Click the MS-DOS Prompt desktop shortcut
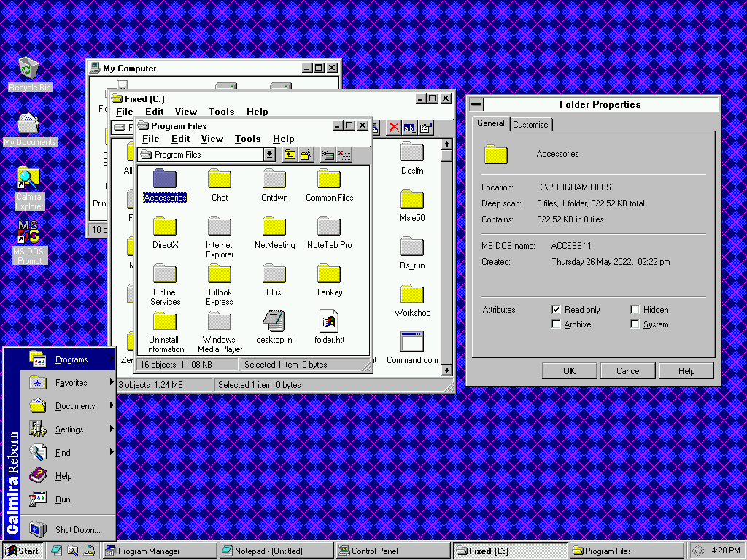 [x=29, y=242]
